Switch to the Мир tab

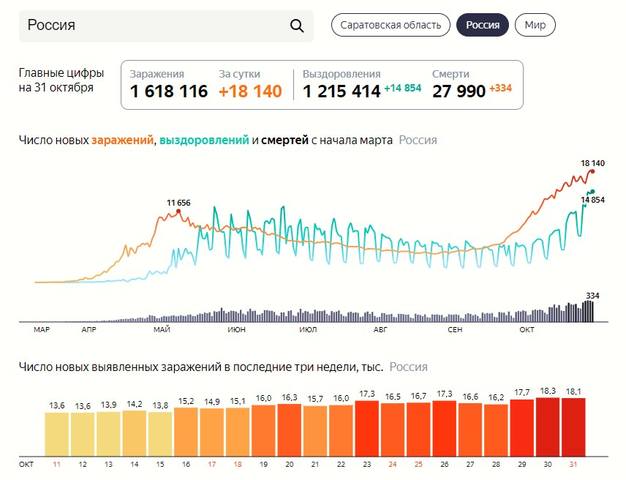point(535,25)
